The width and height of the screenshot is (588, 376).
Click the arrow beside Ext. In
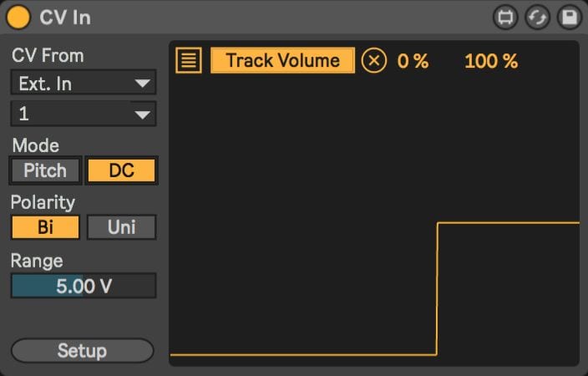click(x=143, y=83)
